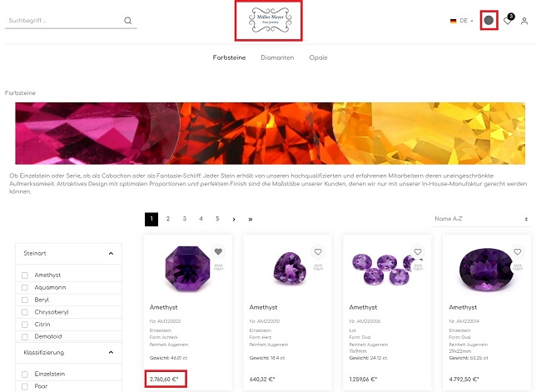Enable the Aquamarin filter checkbox
This screenshot has width=541, height=392.
pos(25,287)
